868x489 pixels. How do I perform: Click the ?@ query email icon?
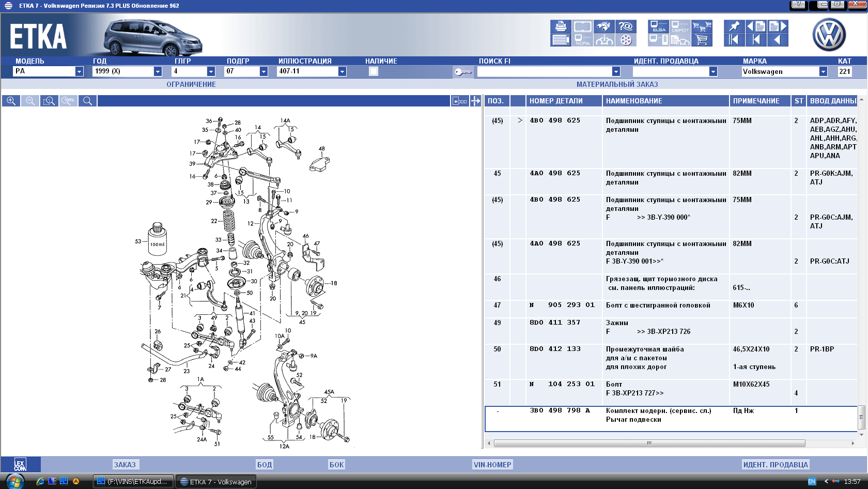coord(626,26)
